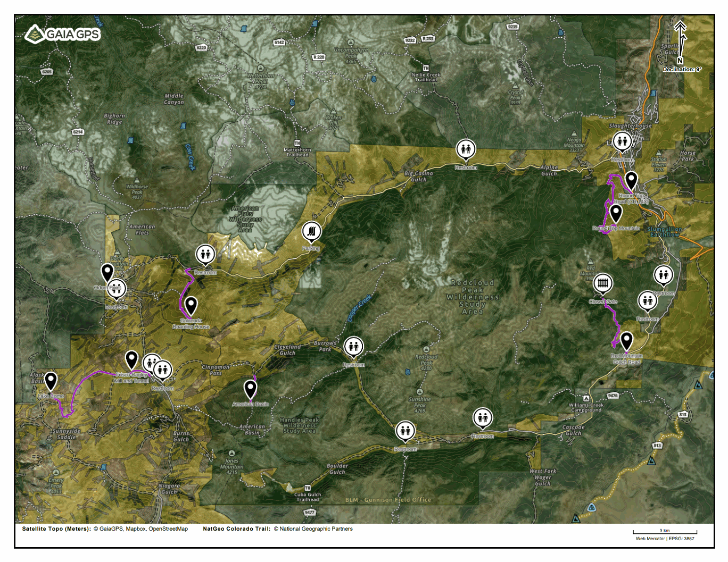
Task: Select the Golconda Boarding House pin
Action: click(x=191, y=305)
